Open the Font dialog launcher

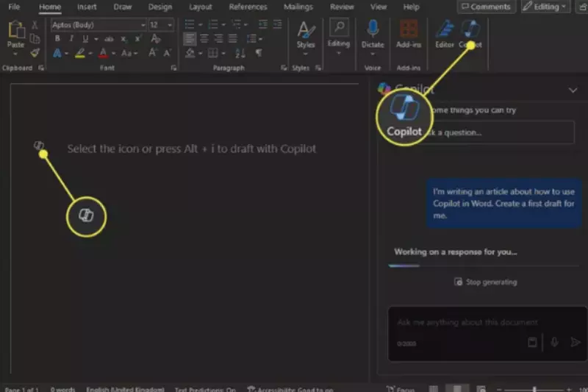173,68
